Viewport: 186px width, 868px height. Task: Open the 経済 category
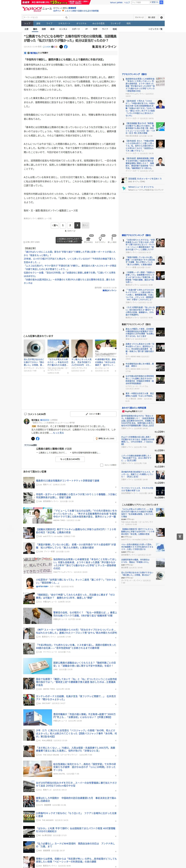(x=52, y=29)
